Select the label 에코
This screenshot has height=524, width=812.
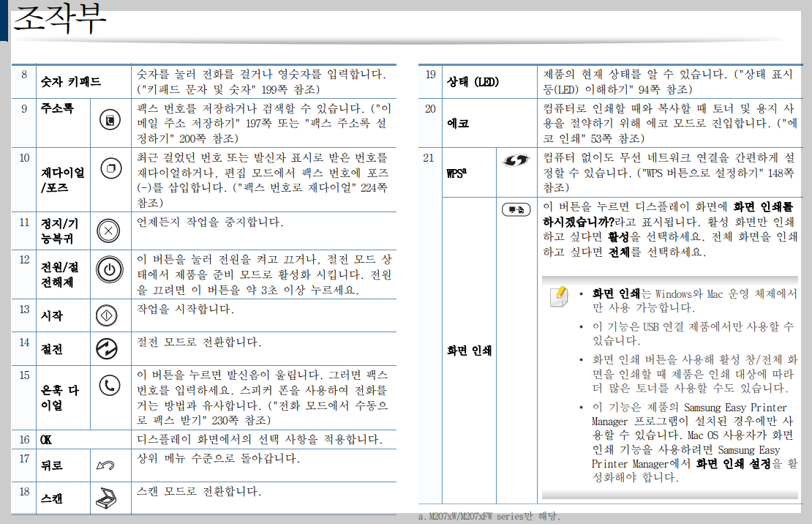(x=458, y=124)
